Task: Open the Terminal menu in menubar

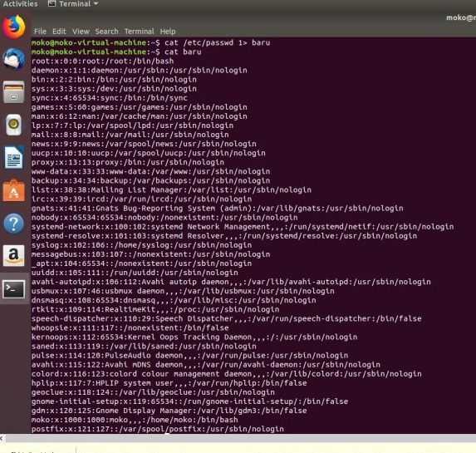Action: tap(139, 32)
